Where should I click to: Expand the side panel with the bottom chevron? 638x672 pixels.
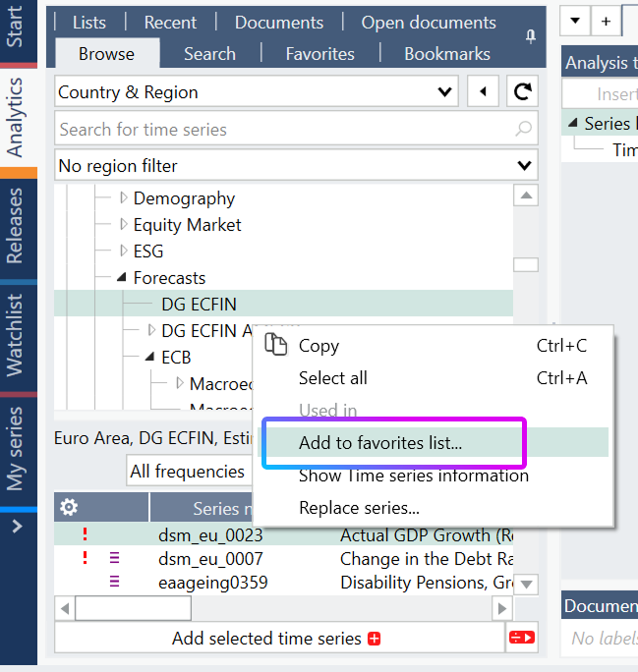(17, 526)
